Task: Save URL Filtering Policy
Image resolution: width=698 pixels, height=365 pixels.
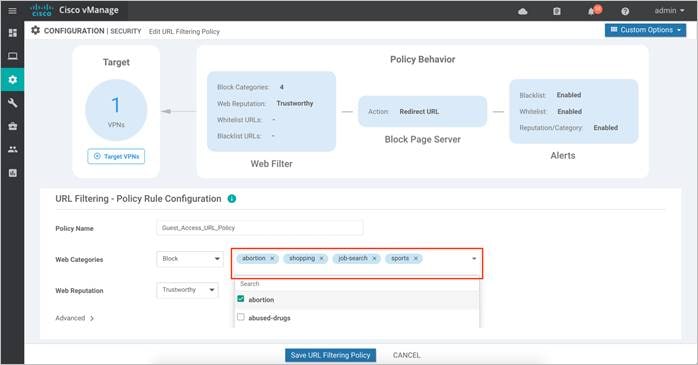Action: pos(330,355)
